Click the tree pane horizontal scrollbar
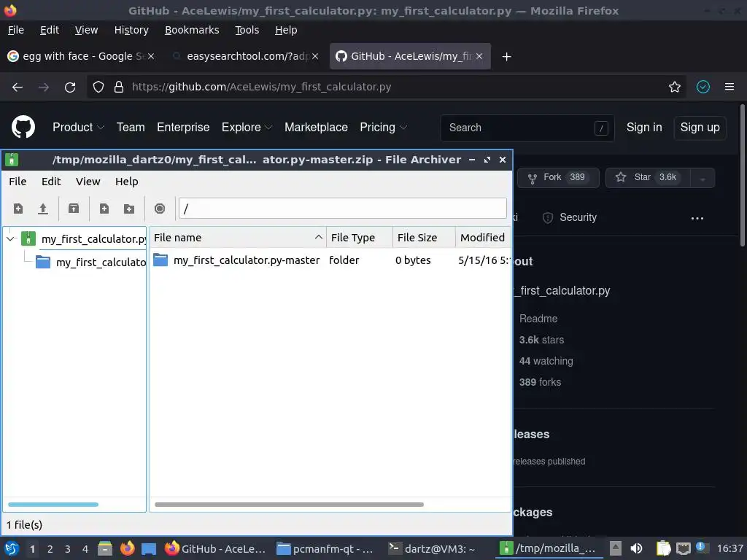The width and height of the screenshot is (747, 560). [53, 505]
